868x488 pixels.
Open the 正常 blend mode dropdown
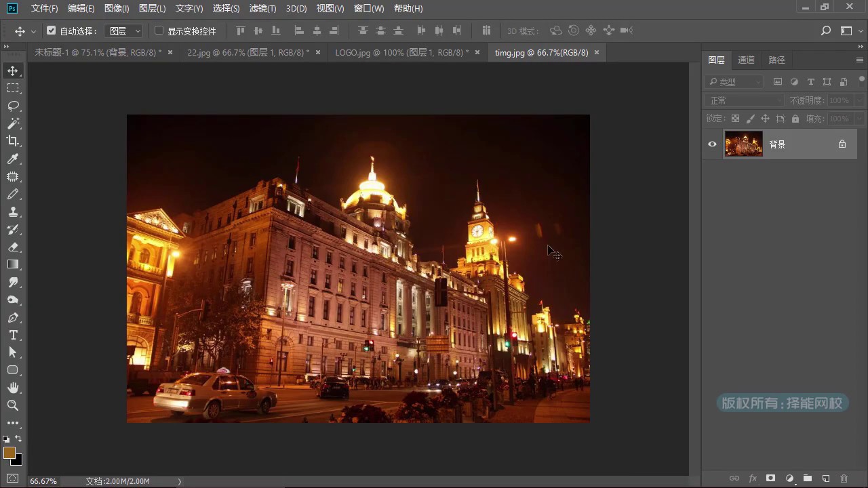tap(745, 100)
